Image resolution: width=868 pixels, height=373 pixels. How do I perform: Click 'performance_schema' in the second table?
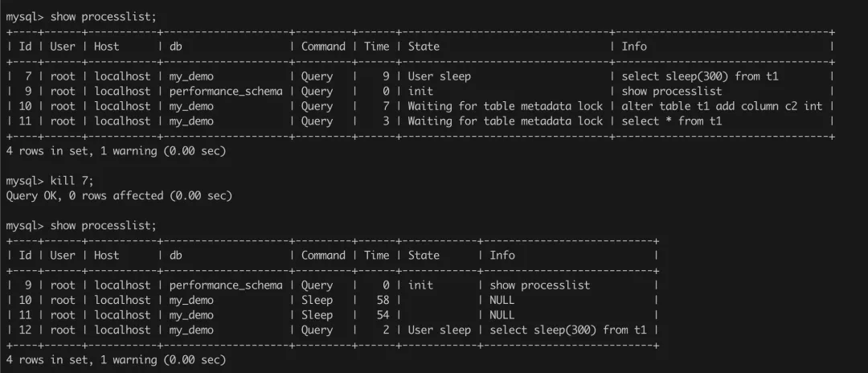(225, 285)
